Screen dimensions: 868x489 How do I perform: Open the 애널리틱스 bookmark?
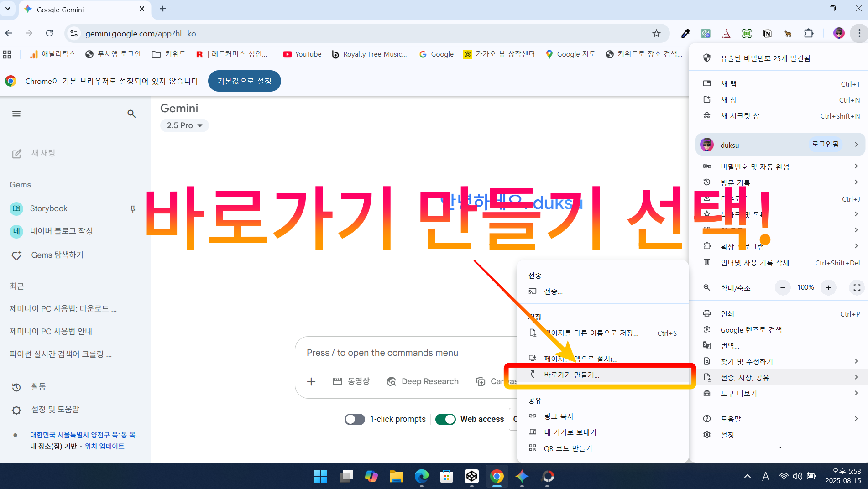[52, 54]
